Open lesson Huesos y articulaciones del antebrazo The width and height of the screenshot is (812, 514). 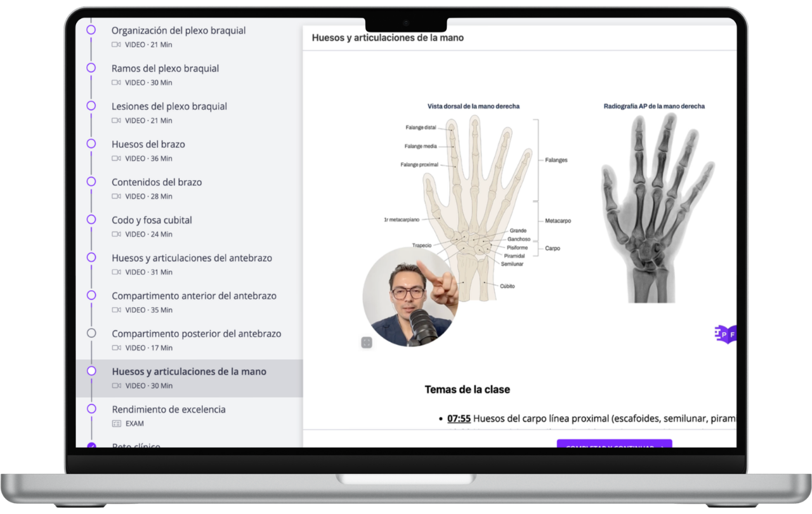click(192, 258)
